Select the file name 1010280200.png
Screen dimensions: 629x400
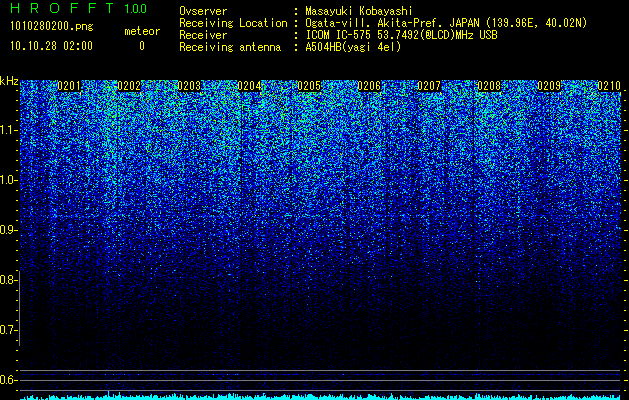click(x=51, y=27)
